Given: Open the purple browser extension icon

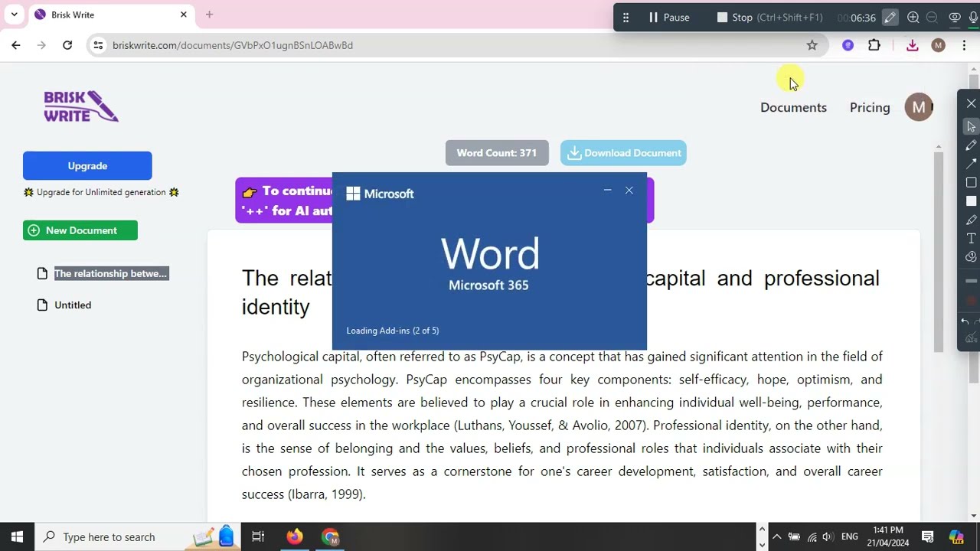Looking at the screenshot, I should pos(848,45).
